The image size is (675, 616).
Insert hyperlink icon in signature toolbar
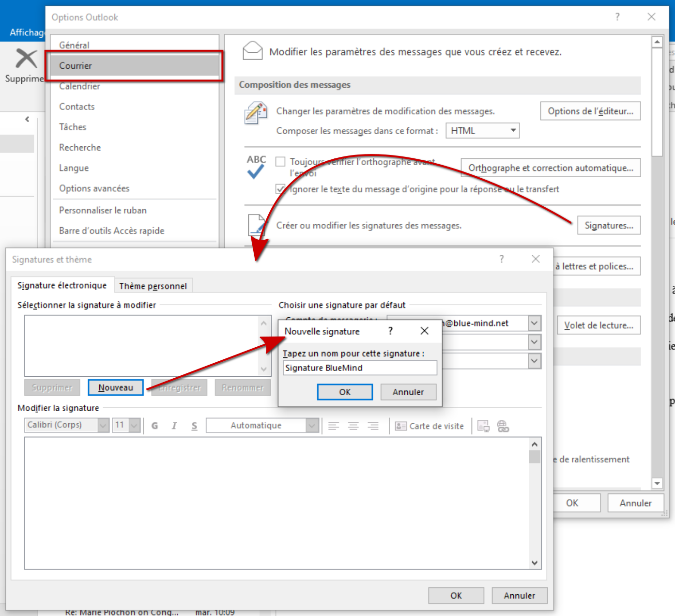click(x=503, y=426)
